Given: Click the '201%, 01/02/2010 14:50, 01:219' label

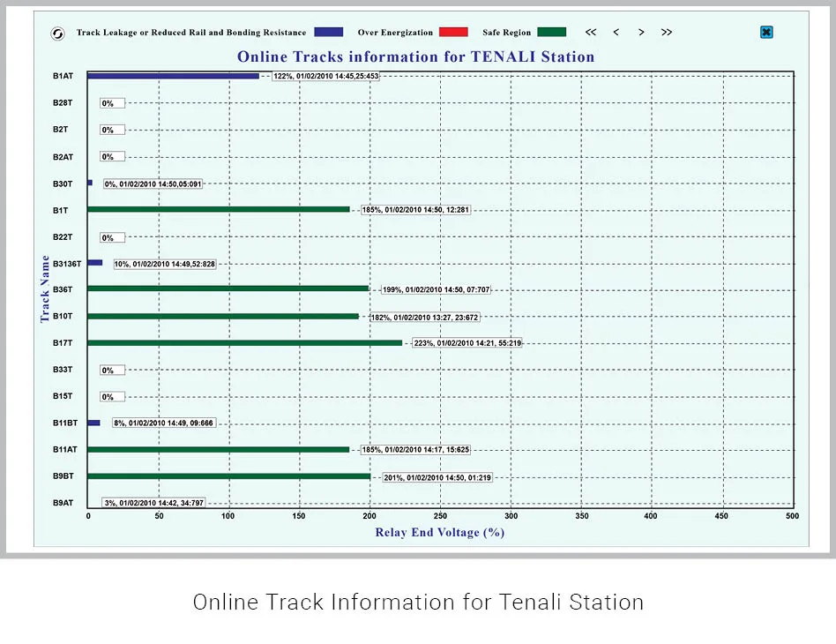Looking at the screenshot, I should point(437,477).
